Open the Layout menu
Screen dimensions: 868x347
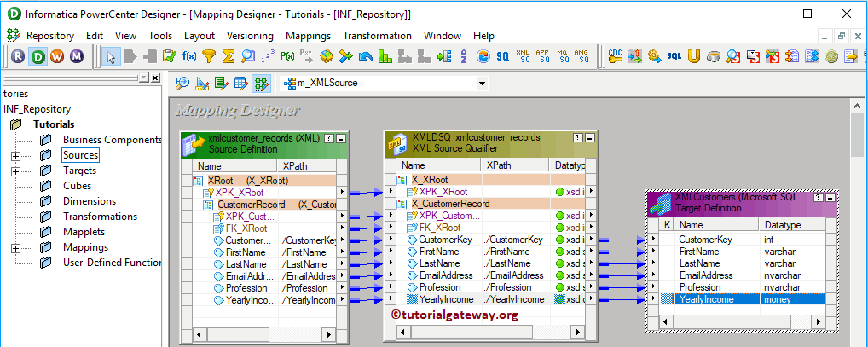[200, 36]
